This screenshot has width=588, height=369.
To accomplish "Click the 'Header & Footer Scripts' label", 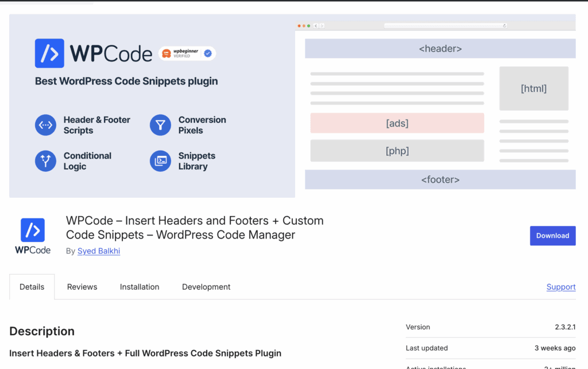I will [96, 125].
